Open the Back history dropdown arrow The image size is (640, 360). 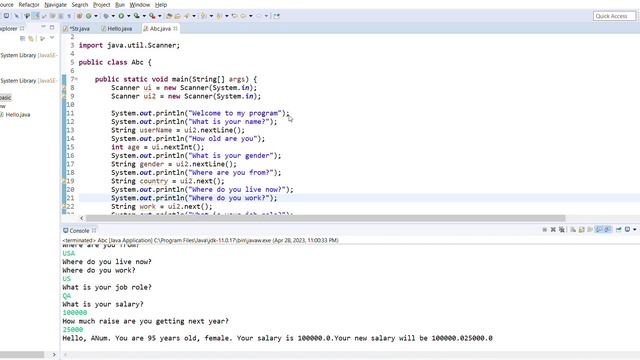tap(251, 16)
